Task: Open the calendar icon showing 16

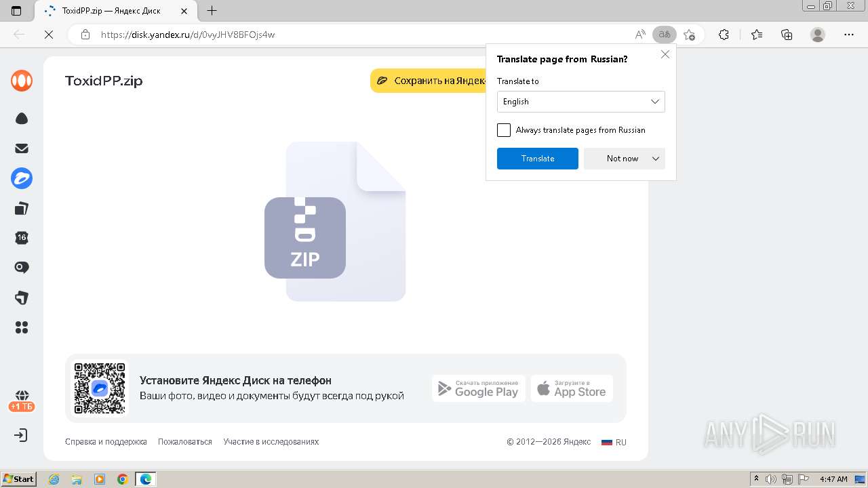Action: point(22,238)
